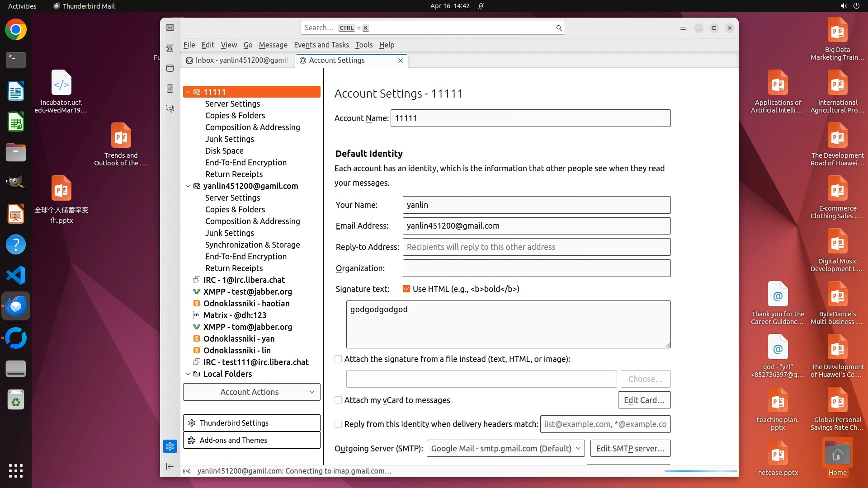Open the Tasks sidebar icon
The height and width of the screenshot is (488, 868).
click(170, 89)
